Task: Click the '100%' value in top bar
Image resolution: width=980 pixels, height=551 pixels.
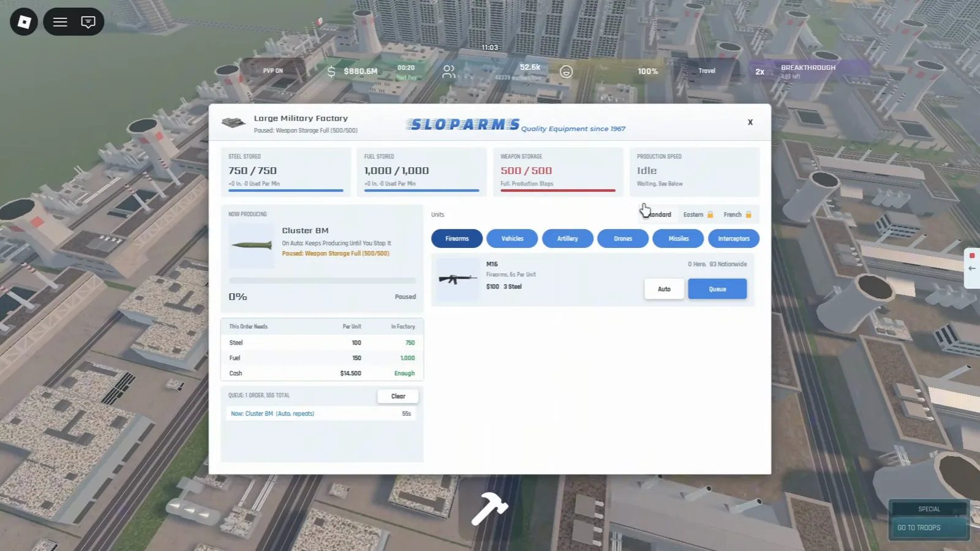Action: [x=648, y=72]
